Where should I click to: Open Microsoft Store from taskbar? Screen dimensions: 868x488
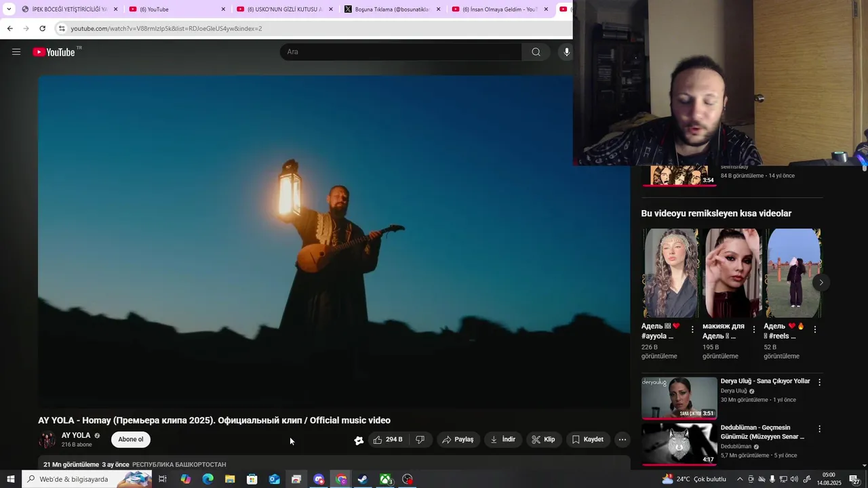(252, 479)
